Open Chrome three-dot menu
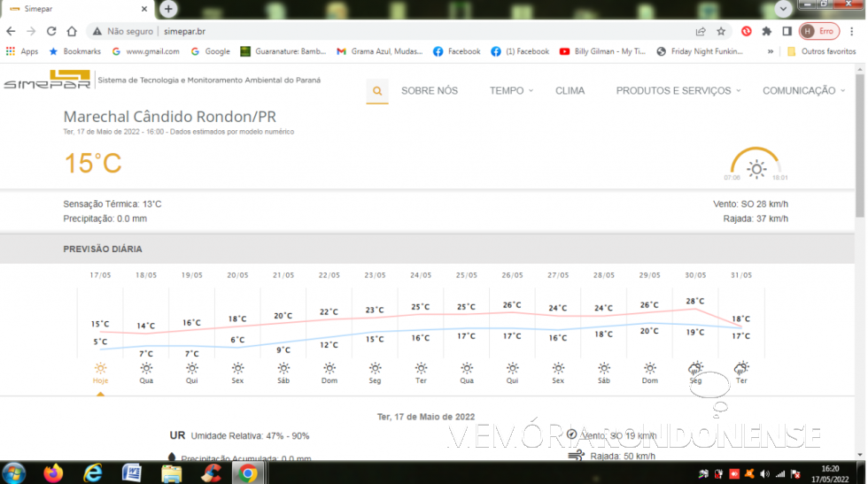The height and width of the screenshot is (484, 868). pos(852,31)
